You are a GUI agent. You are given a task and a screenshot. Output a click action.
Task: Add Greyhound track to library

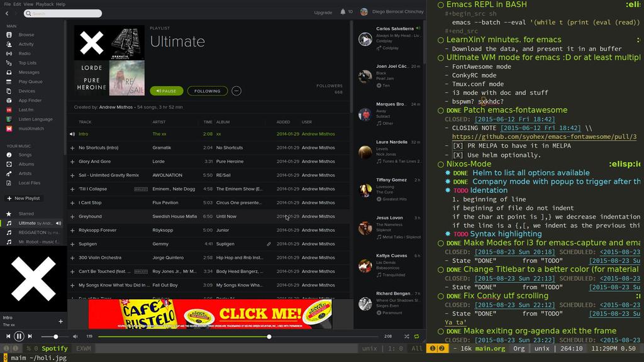point(72,217)
